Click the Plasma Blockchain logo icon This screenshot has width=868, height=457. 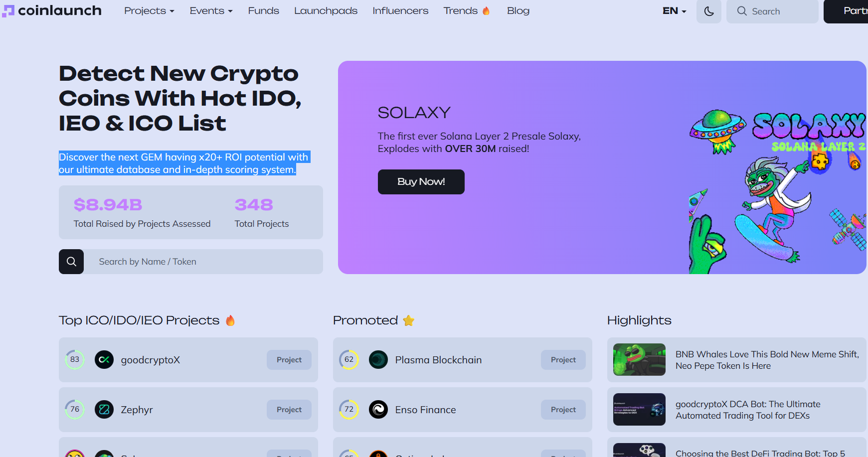point(378,360)
